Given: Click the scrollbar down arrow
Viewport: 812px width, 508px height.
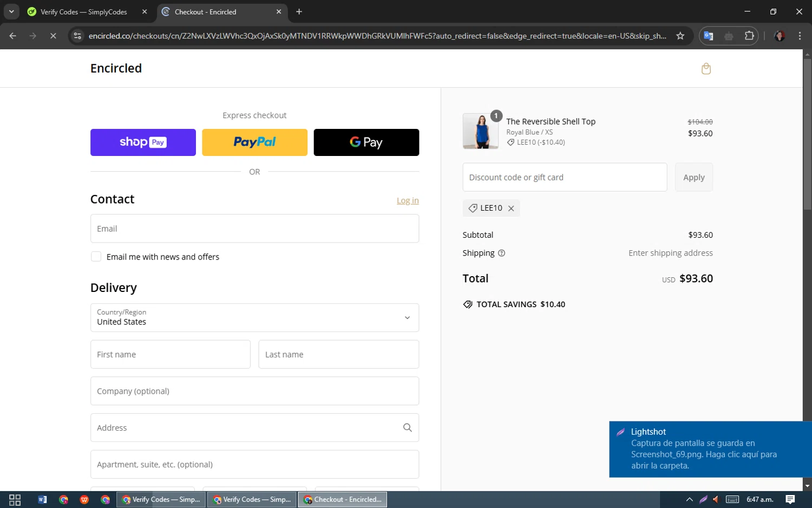Looking at the screenshot, I should coord(807,486).
